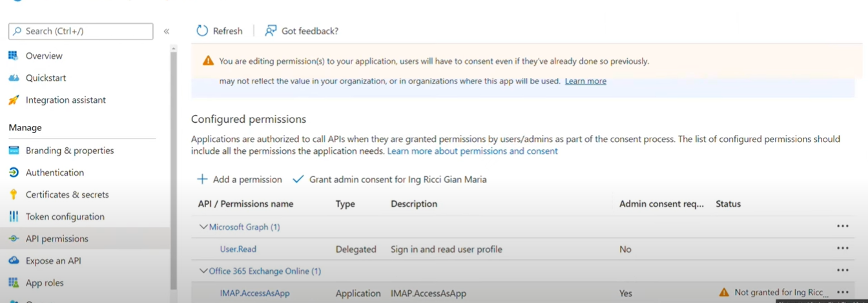The image size is (868, 303).
Task: Click the warning icon beside Not granted status
Action: pyautogui.click(x=724, y=292)
